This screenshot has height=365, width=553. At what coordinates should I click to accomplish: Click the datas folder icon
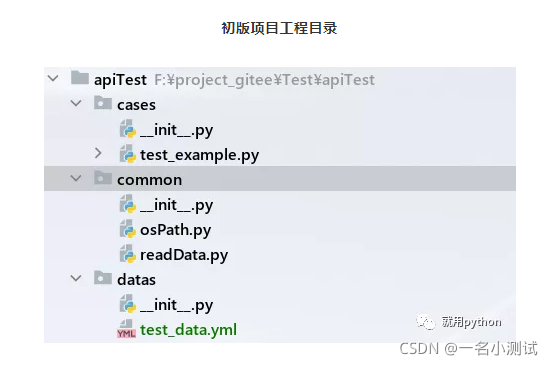103,278
